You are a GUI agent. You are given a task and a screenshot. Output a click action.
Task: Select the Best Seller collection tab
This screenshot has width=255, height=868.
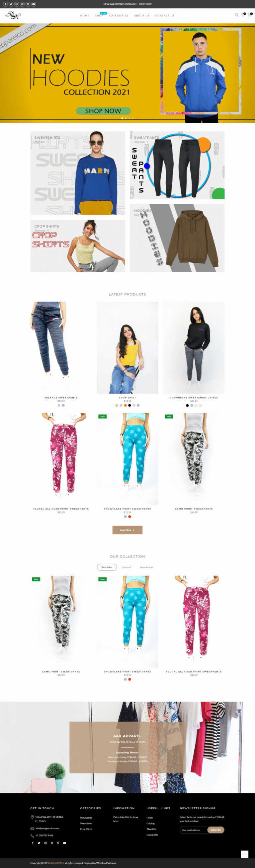107,567
